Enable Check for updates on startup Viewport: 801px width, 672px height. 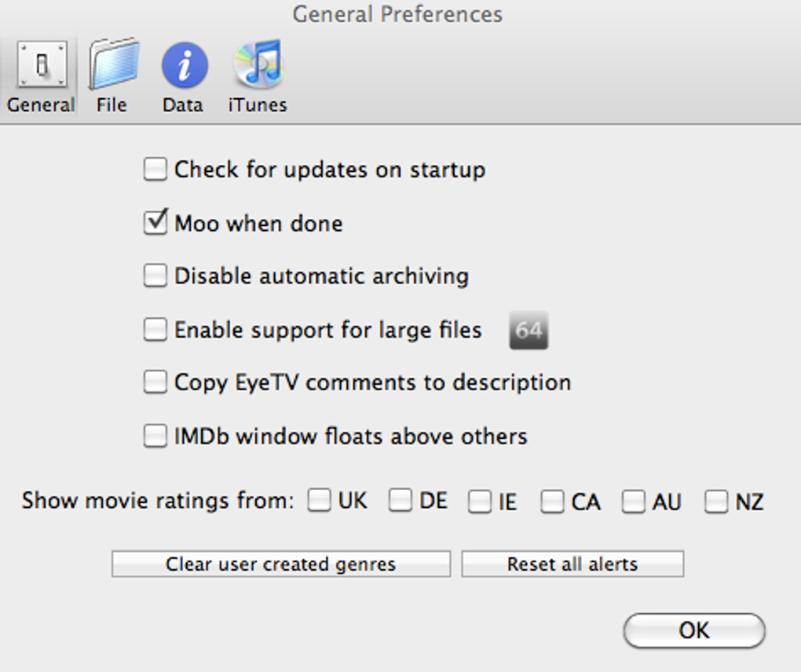pyautogui.click(x=155, y=170)
